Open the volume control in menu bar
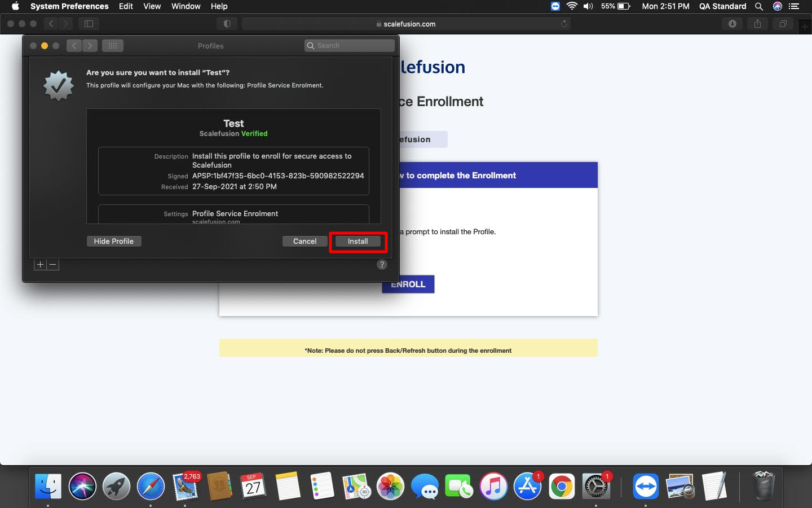Image resolution: width=812 pixels, height=508 pixels. pos(588,6)
